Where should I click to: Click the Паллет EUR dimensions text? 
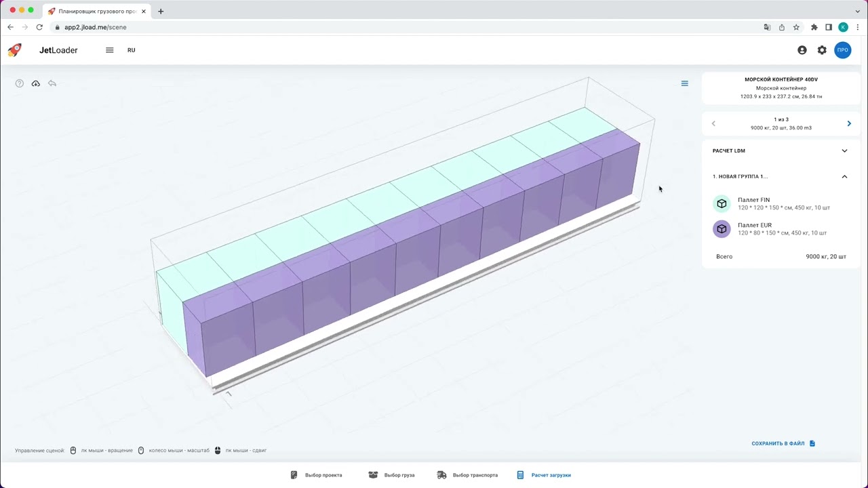pyautogui.click(x=783, y=232)
